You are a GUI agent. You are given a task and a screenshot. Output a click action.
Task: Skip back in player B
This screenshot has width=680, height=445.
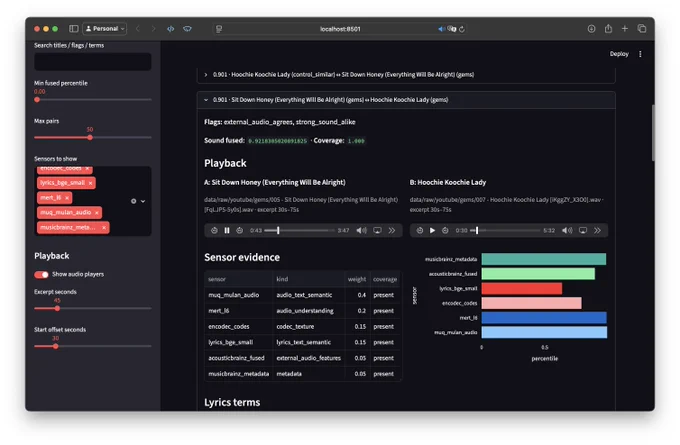pos(420,230)
